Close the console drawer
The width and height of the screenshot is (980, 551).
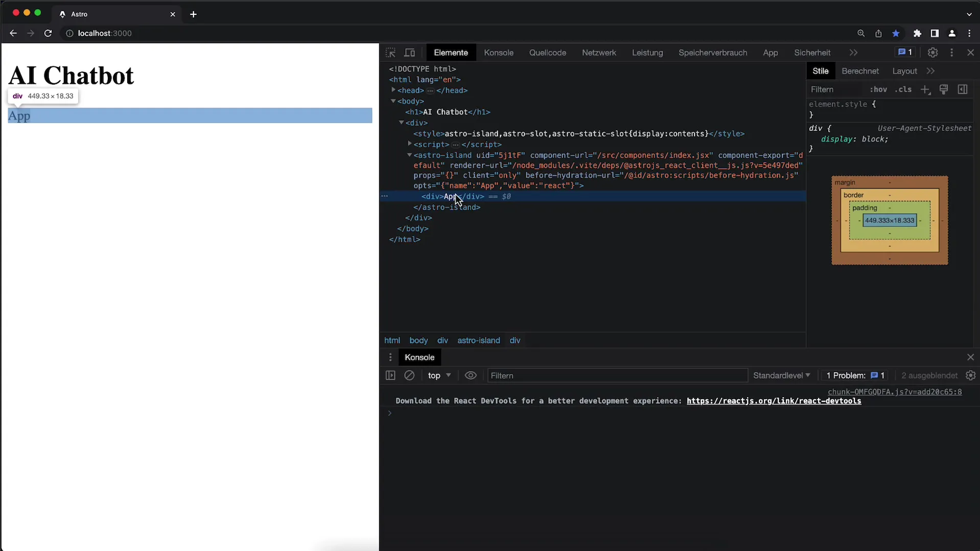(x=970, y=357)
